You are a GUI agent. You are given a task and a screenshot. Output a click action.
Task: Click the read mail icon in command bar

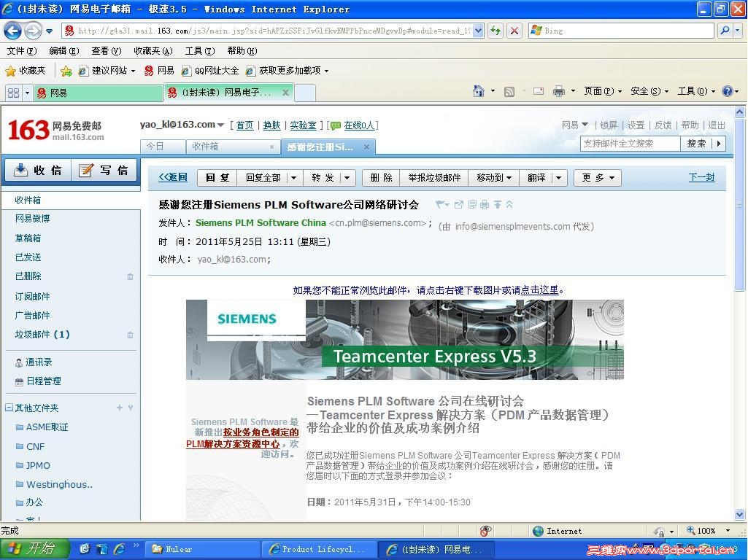(539, 91)
